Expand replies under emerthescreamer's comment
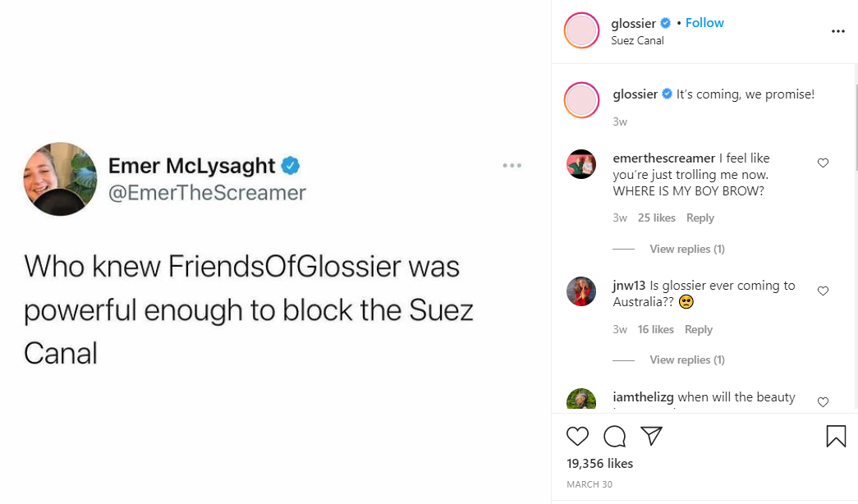 pyautogui.click(x=686, y=249)
